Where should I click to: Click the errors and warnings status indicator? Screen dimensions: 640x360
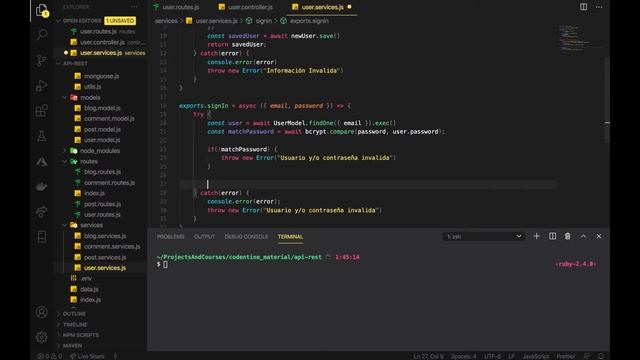click(x=49, y=356)
